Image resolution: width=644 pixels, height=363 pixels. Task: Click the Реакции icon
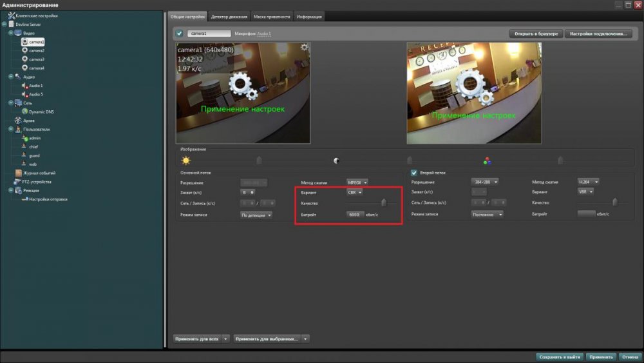pos(18,190)
